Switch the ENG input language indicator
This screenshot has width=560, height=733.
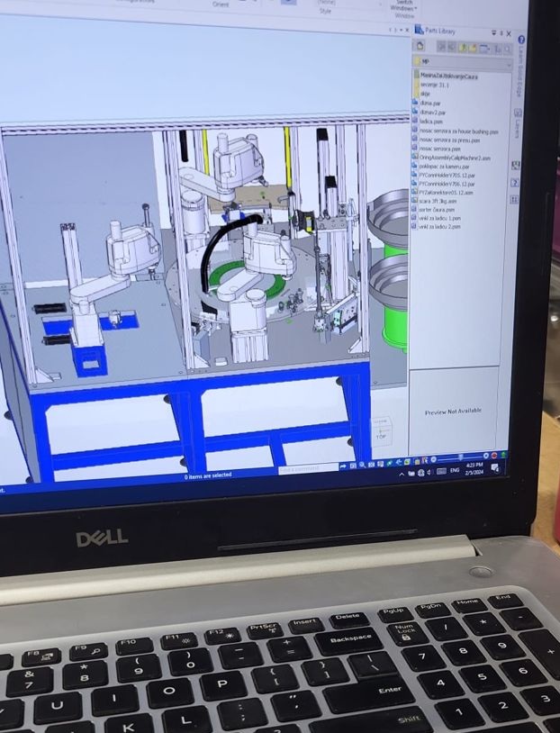click(455, 470)
